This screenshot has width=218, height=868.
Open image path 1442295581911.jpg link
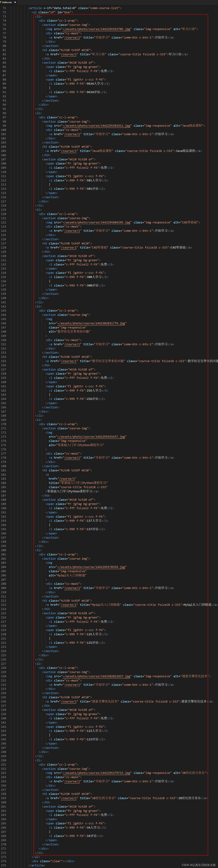pos(96,126)
